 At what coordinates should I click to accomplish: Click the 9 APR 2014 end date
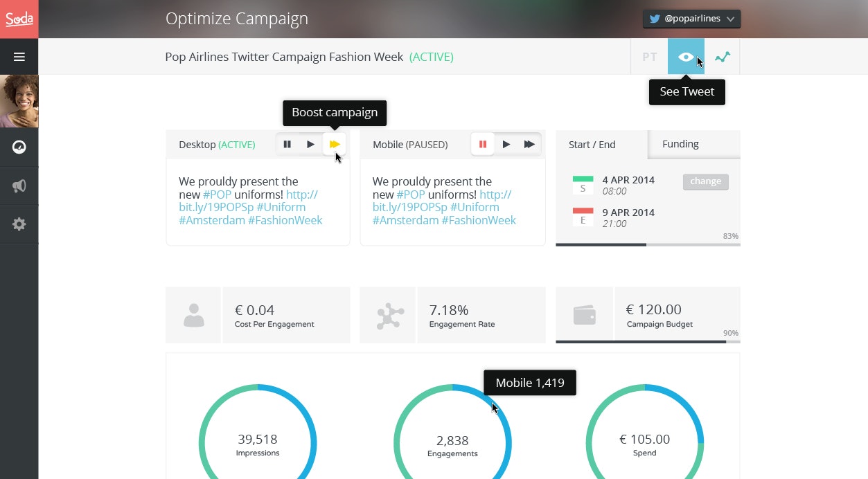628,213
